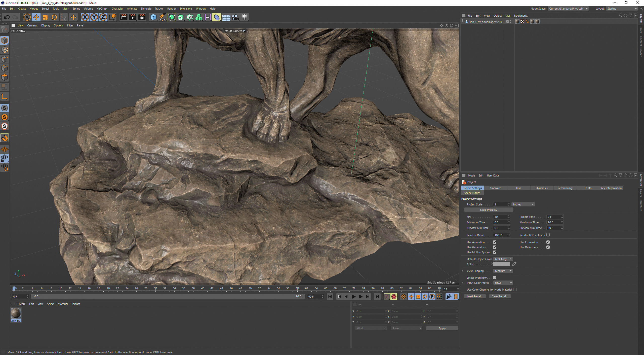The height and width of the screenshot is (355, 644).
Task: Select the Rotate tool in top toolbar
Action: tap(54, 17)
